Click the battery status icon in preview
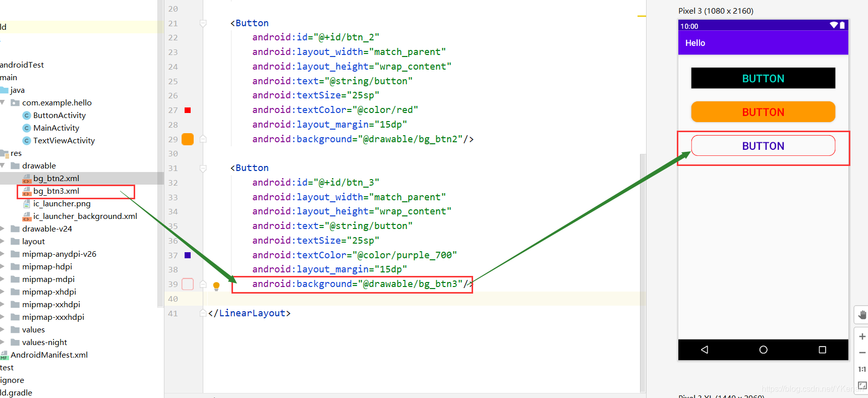The image size is (868, 398). click(x=842, y=25)
